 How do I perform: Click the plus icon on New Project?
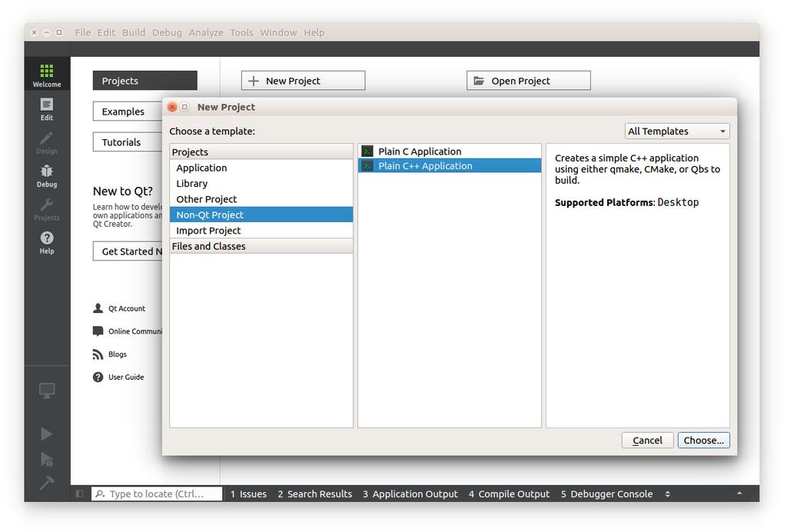[x=254, y=81]
